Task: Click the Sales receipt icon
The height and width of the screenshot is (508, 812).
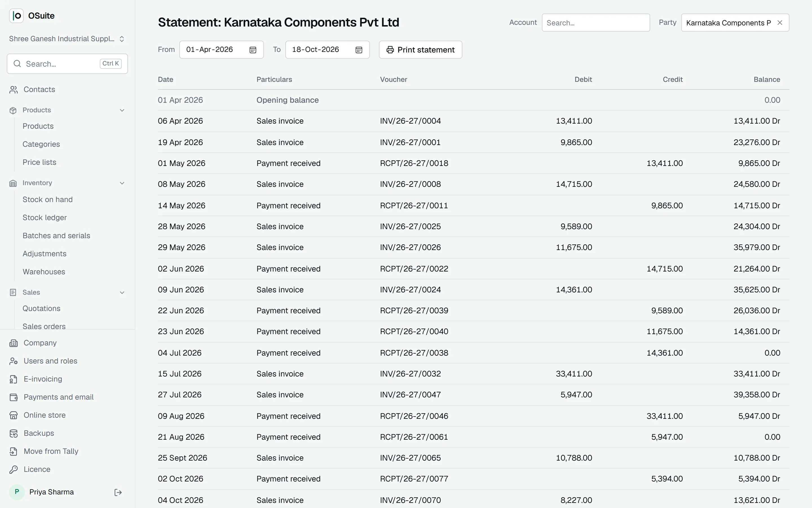Action: 13,293
